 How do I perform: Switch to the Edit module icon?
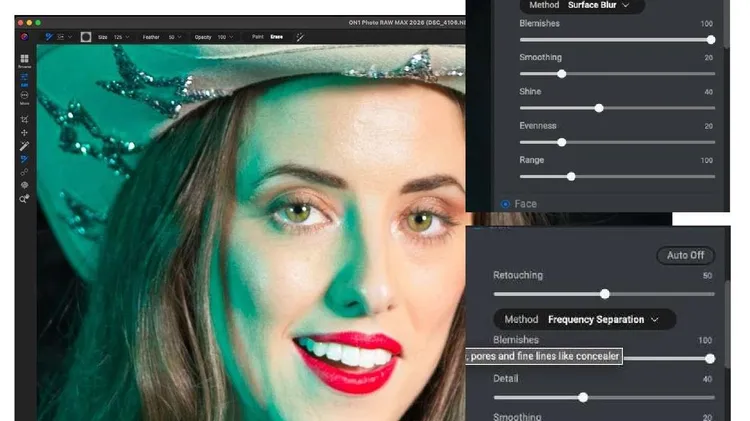(24, 78)
